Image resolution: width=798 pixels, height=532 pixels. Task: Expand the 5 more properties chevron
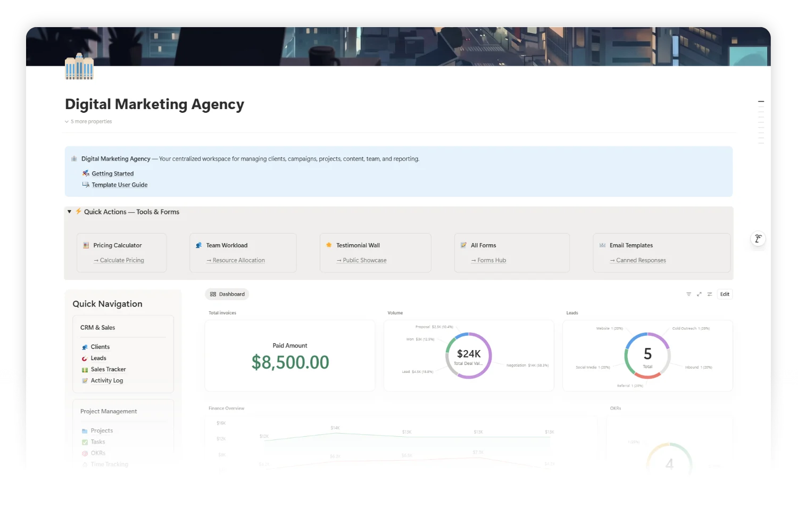pyautogui.click(x=66, y=122)
